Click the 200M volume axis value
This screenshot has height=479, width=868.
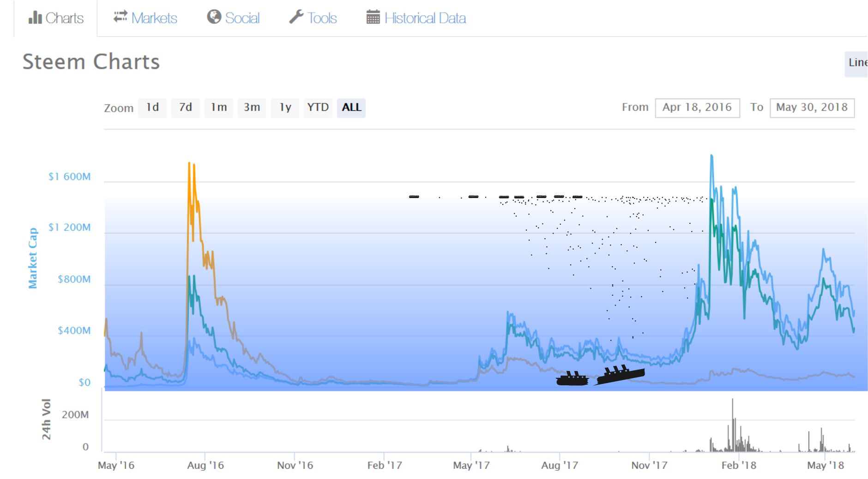[75, 415]
